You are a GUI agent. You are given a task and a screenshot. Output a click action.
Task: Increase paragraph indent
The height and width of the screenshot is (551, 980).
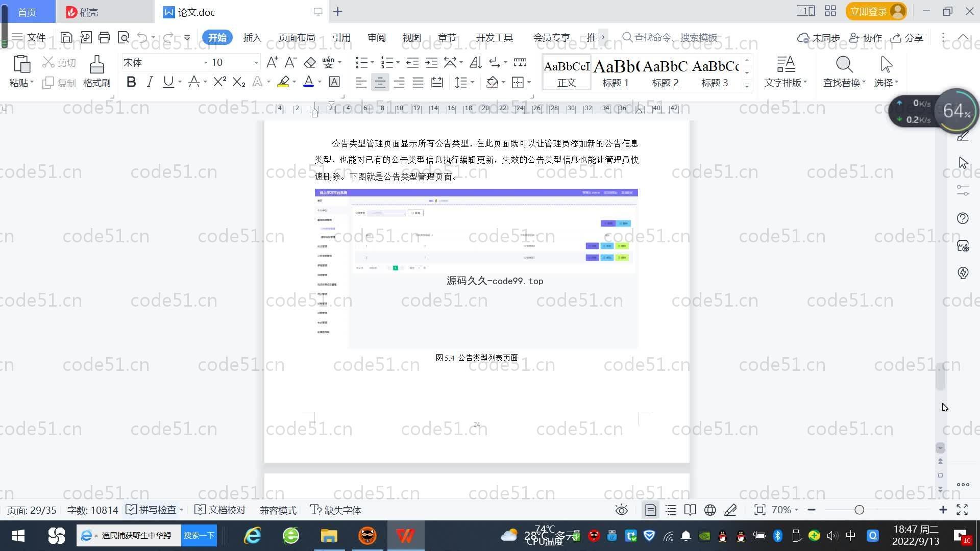point(431,62)
